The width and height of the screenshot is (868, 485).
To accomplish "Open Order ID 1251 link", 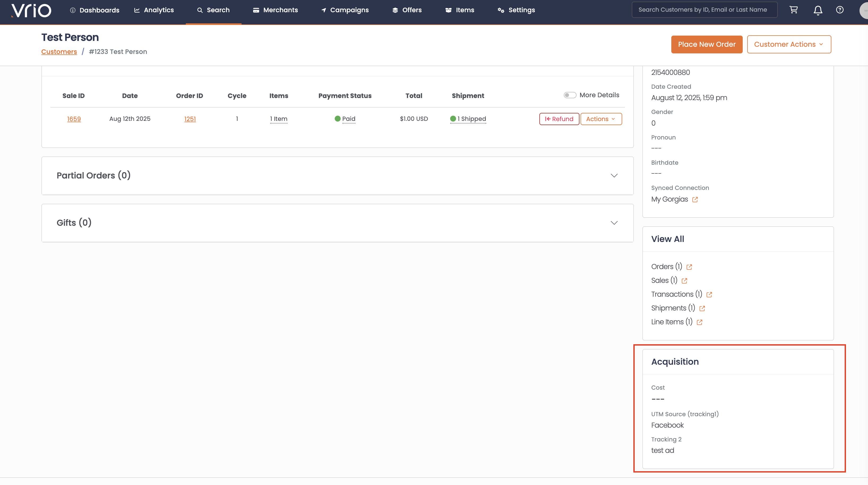I will point(190,119).
